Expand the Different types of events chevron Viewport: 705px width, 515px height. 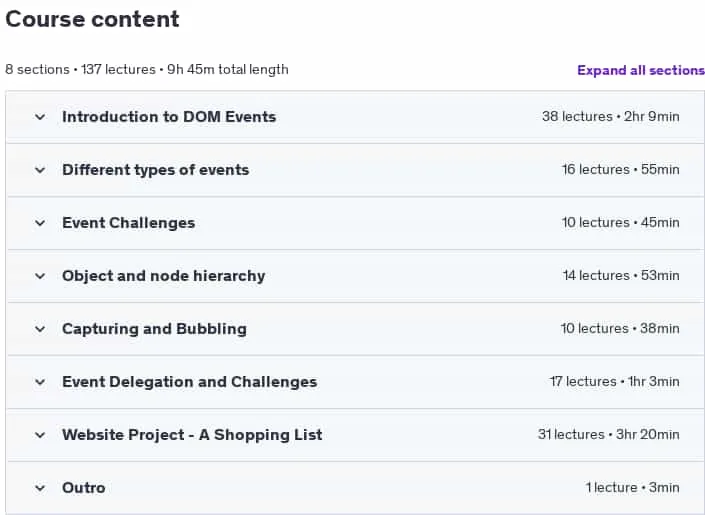click(40, 170)
